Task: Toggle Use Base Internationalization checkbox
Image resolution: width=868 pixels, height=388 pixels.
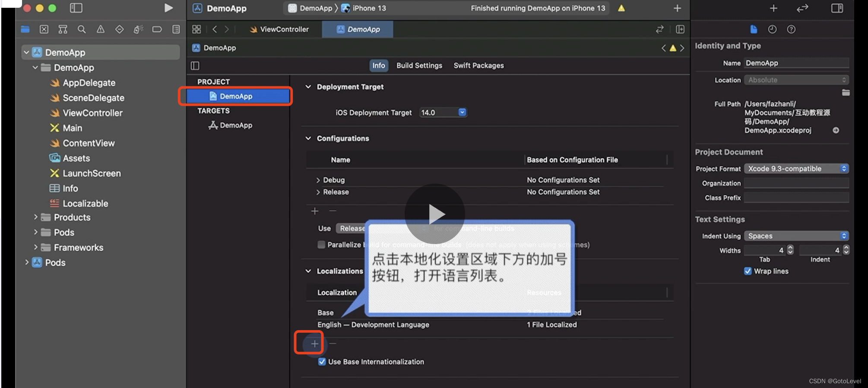Action: point(322,362)
